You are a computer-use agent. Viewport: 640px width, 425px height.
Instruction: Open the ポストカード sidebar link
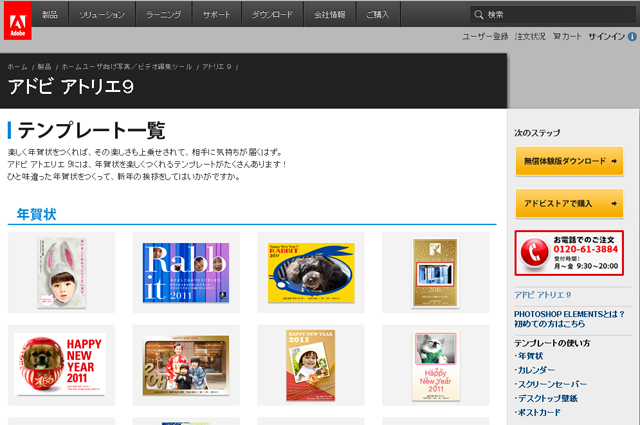[x=539, y=412]
